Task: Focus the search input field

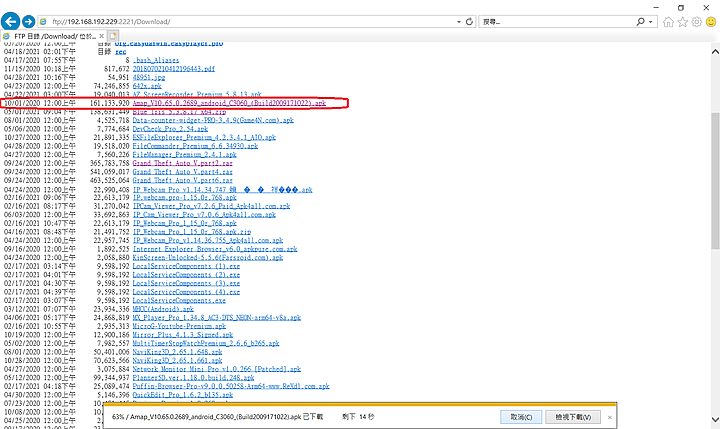Action: click(x=557, y=22)
